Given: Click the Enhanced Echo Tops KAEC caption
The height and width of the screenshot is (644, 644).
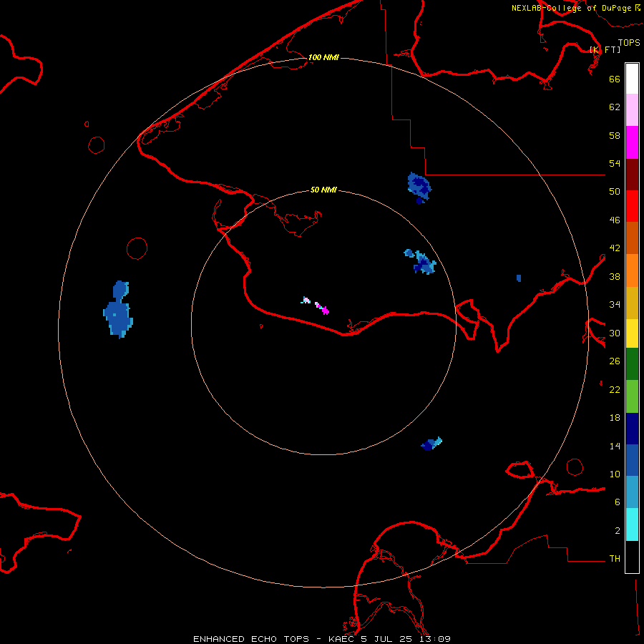Looking at the screenshot, I should 322,639.
